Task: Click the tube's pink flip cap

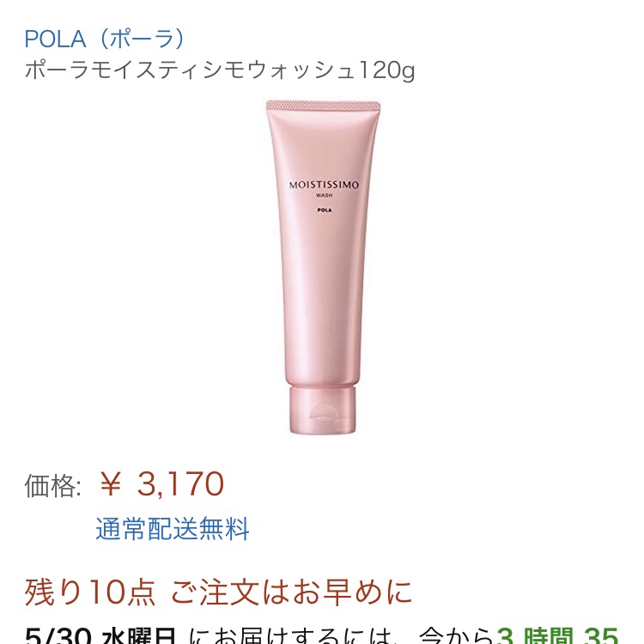Action: click(x=322, y=410)
